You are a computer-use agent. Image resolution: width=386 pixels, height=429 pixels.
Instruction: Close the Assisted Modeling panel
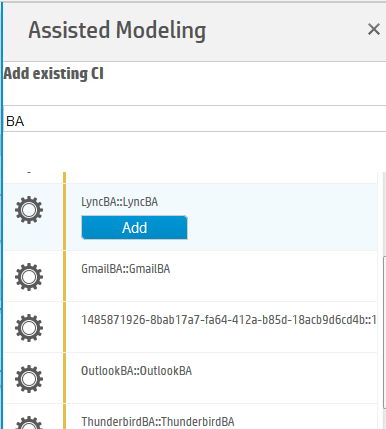374,29
